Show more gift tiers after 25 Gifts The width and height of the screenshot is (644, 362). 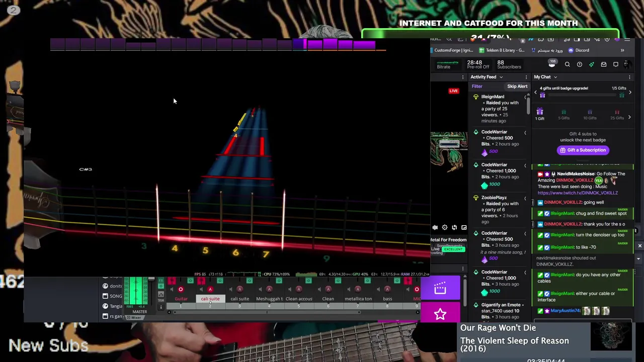(x=629, y=117)
